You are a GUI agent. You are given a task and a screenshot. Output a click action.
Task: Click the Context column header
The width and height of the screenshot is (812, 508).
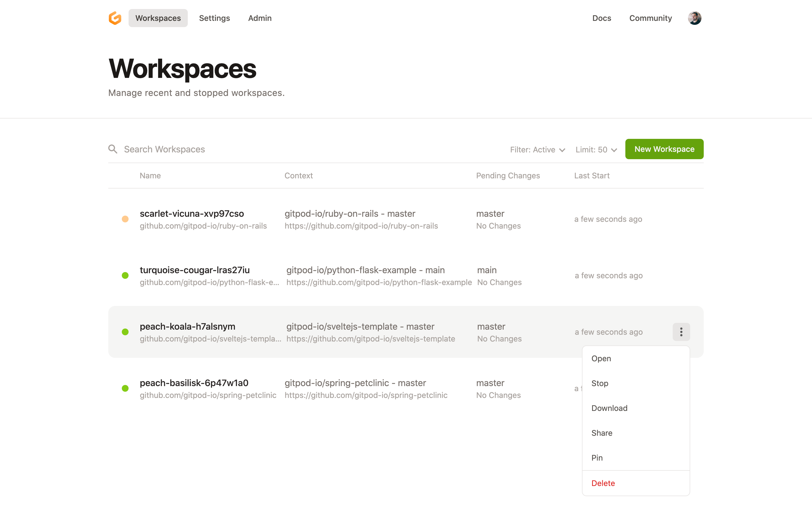click(x=298, y=176)
